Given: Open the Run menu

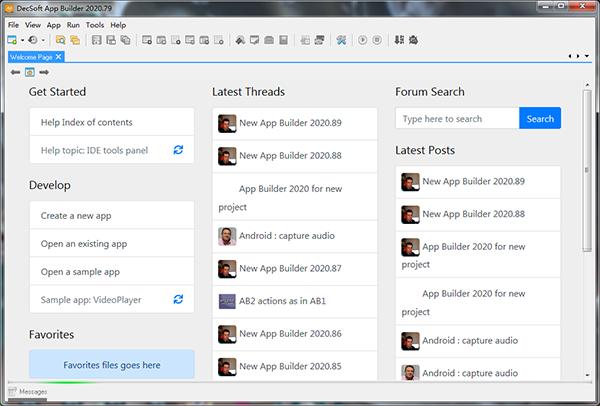Looking at the screenshot, I should point(73,25).
